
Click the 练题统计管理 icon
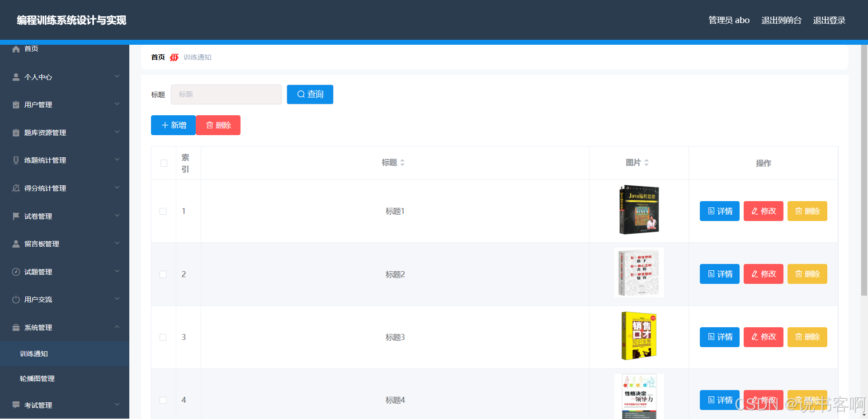tap(16, 160)
